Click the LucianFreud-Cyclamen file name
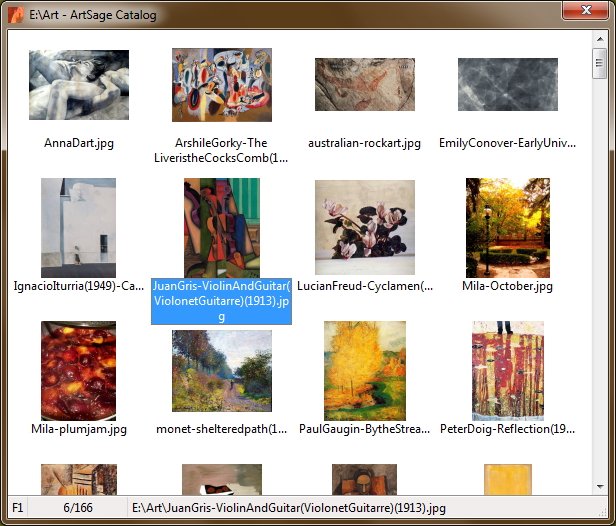The image size is (616, 526). [365, 286]
